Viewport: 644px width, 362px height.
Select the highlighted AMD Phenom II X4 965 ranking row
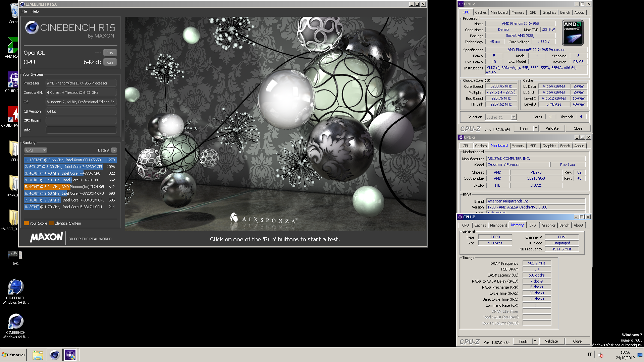click(70, 187)
